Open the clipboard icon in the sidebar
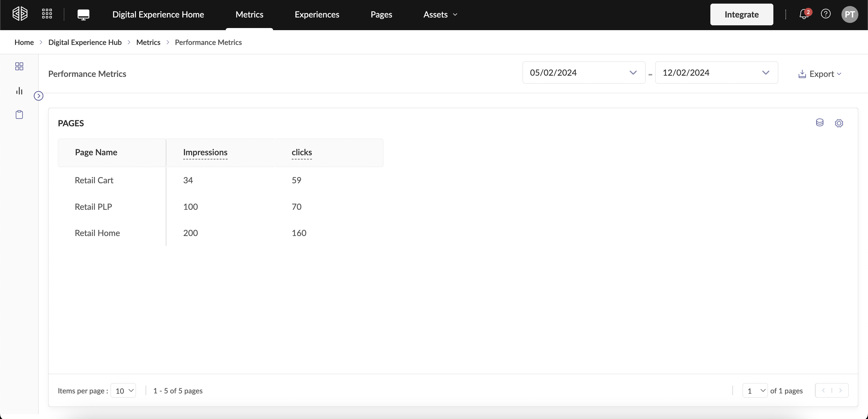 click(19, 115)
